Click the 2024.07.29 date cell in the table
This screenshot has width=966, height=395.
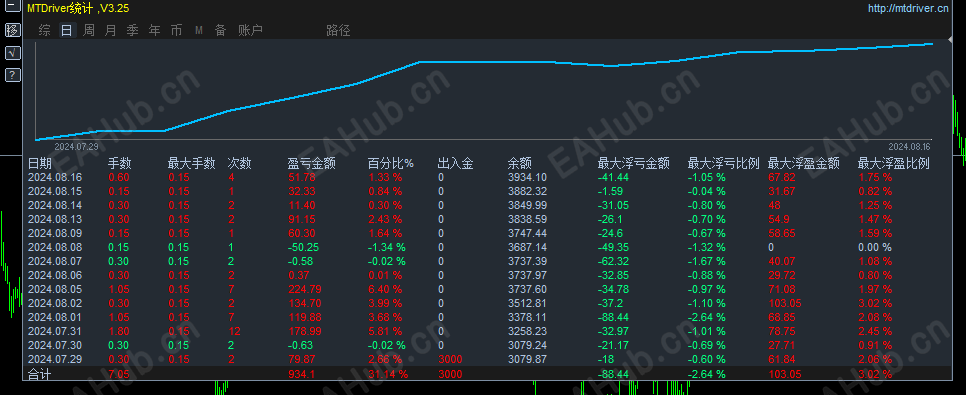pyautogui.click(x=55, y=359)
